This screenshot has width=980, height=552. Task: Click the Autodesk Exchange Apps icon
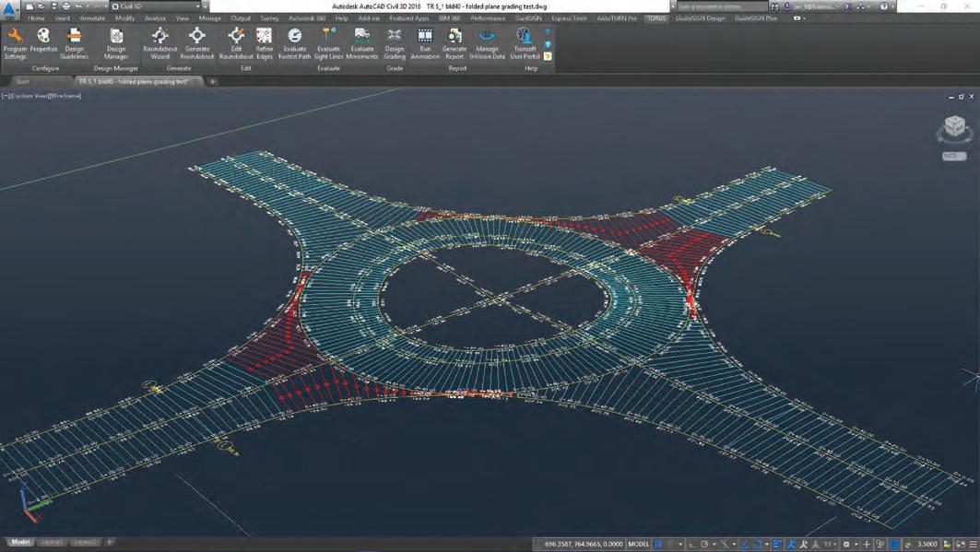click(849, 6)
